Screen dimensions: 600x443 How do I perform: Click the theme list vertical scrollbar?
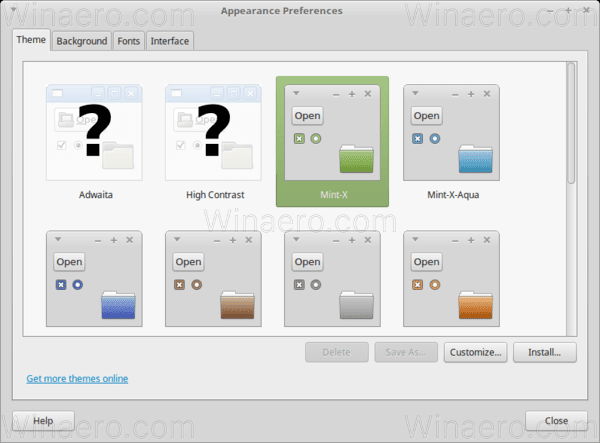(x=571, y=123)
